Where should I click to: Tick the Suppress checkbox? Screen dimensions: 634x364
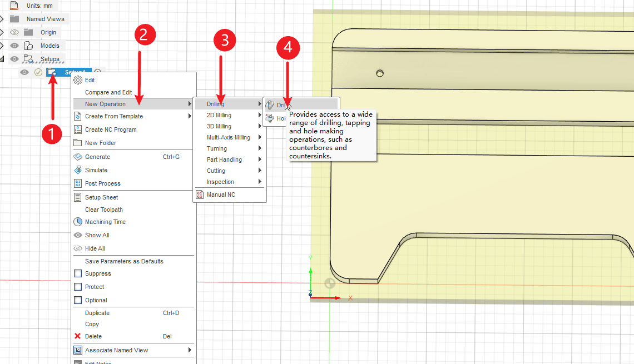click(x=78, y=273)
